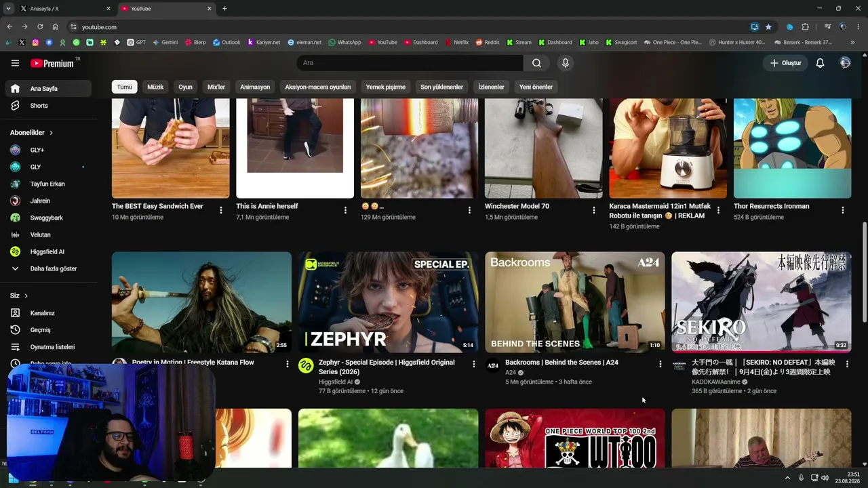Open Chrome tab search dropdown arrow
The width and height of the screenshot is (868, 488).
click(x=8, y=9)
